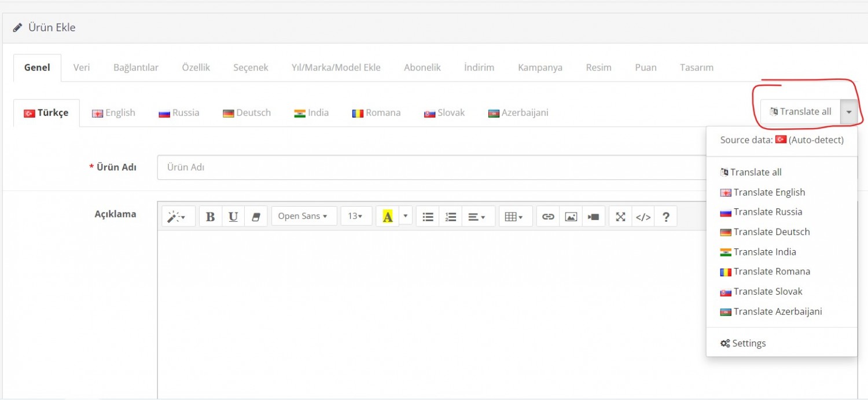Insert an unordered bullet list
The height and width of the screenshot is (400, 868).
coord(428,216)
